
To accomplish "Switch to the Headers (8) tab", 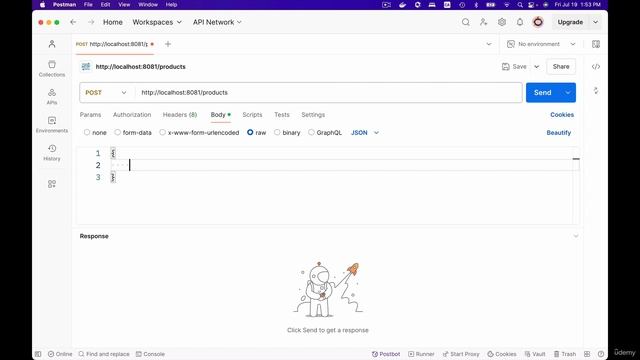I will [x=180, y=115].
